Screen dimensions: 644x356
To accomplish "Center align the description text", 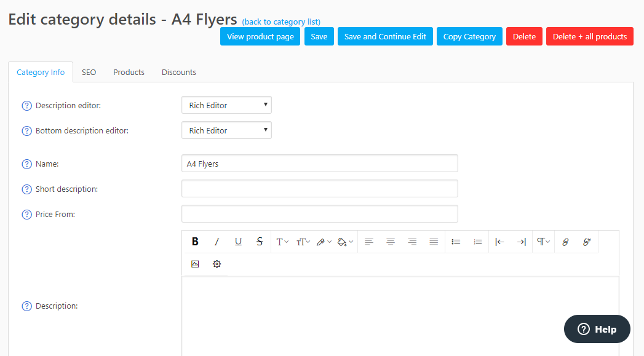I will coord(391,242).
